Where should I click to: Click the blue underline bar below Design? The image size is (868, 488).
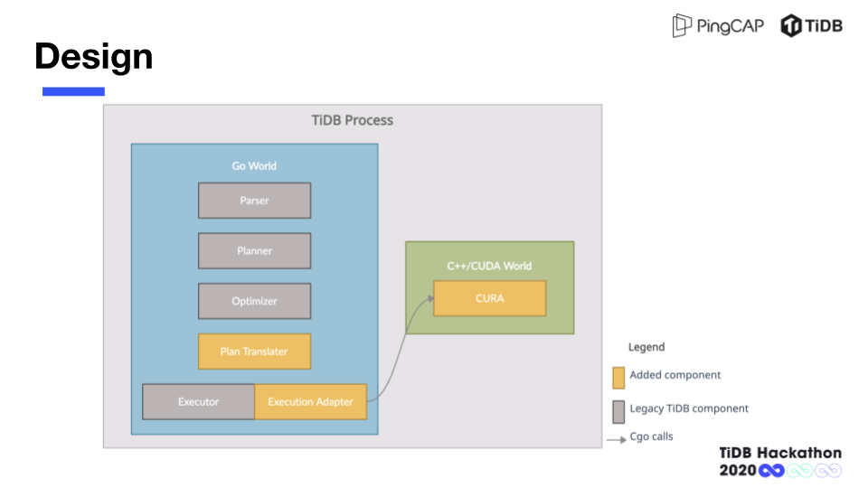tap(73, 91)
